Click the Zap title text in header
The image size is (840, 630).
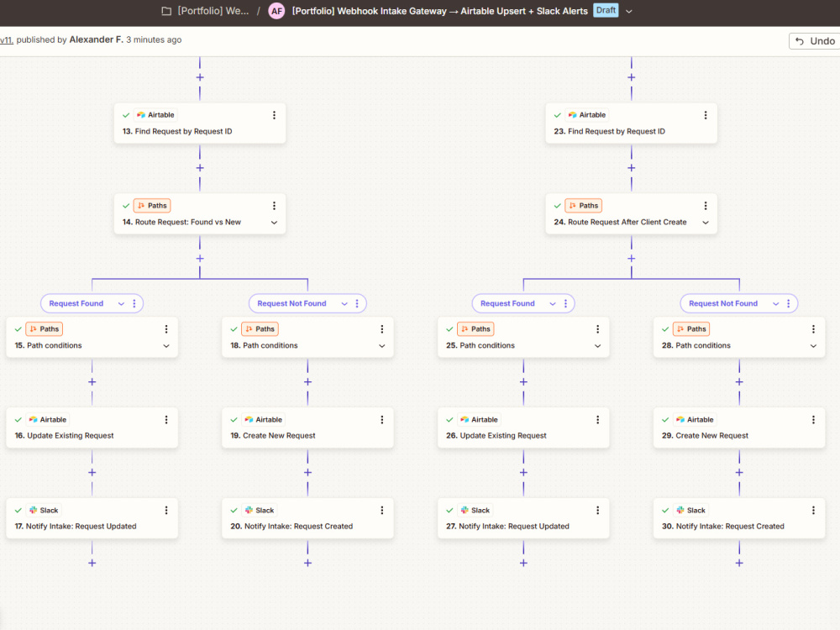[439, 11]
